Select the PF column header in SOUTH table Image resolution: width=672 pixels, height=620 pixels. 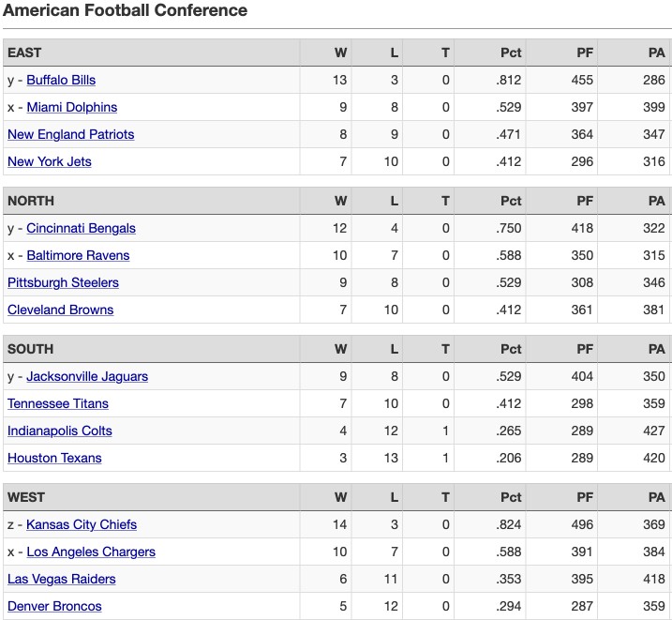tap(585, 349)
